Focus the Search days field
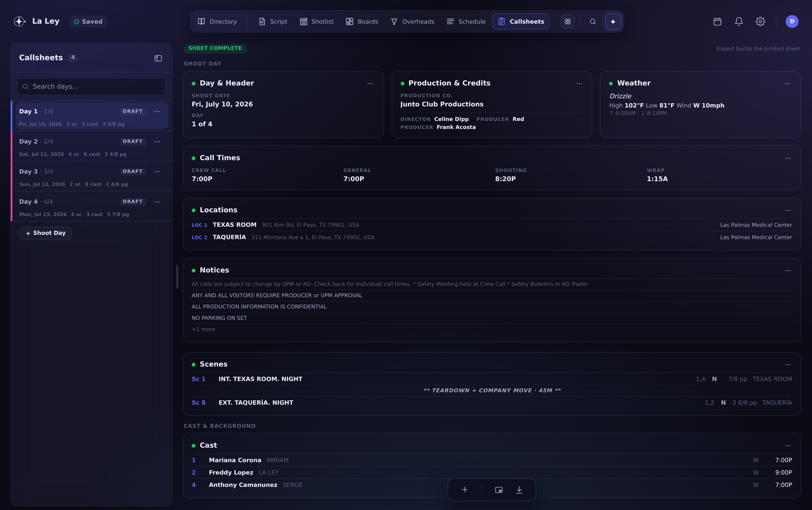The image size is (812, 510). [x=91, y=87]
